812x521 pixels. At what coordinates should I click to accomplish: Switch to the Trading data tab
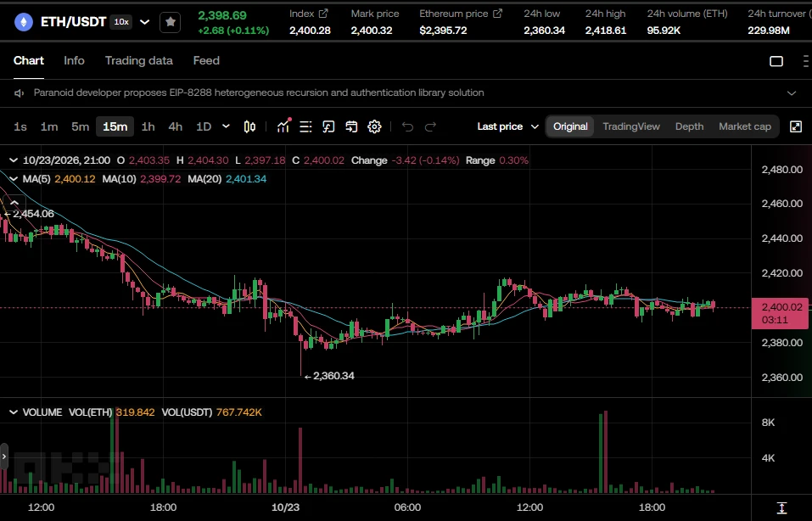click(x=139, y=60)
